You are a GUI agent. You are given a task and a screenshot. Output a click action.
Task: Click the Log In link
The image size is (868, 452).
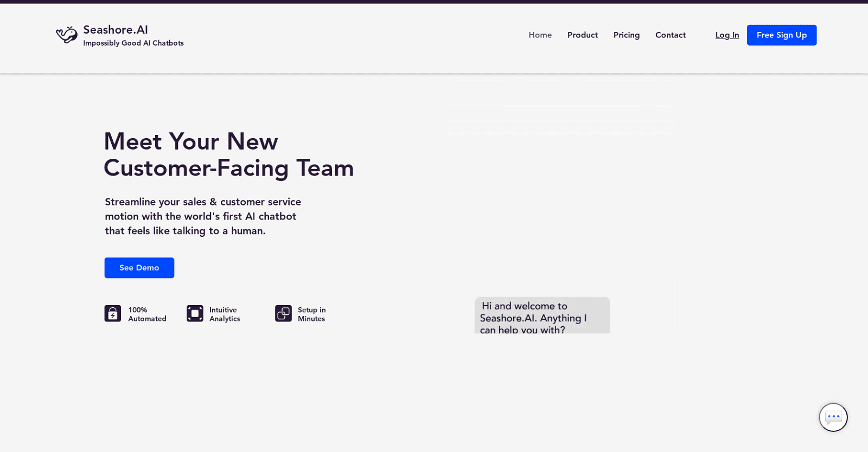click(x=727, y=35)
